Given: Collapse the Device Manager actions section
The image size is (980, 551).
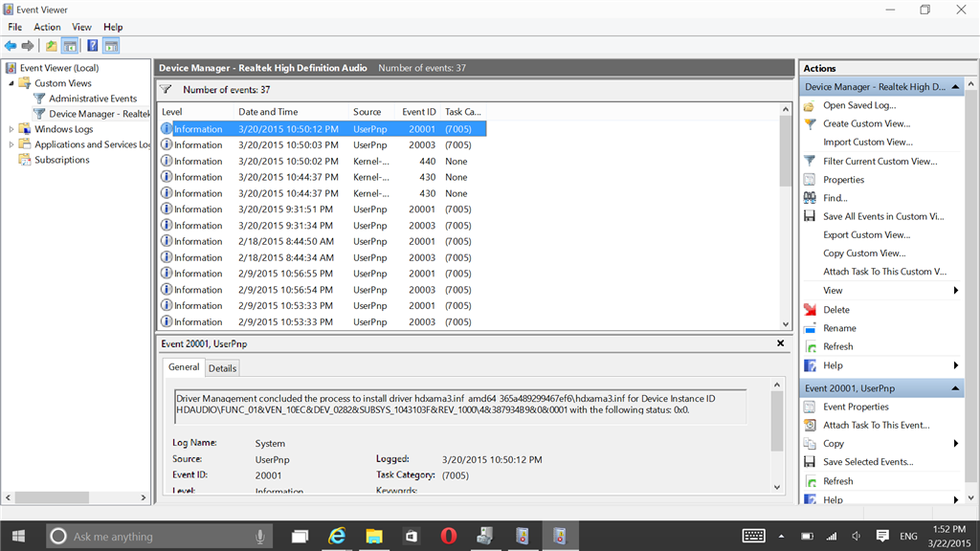Looking at the screenshot, I should pyautogui.click(x=955, y=87).
